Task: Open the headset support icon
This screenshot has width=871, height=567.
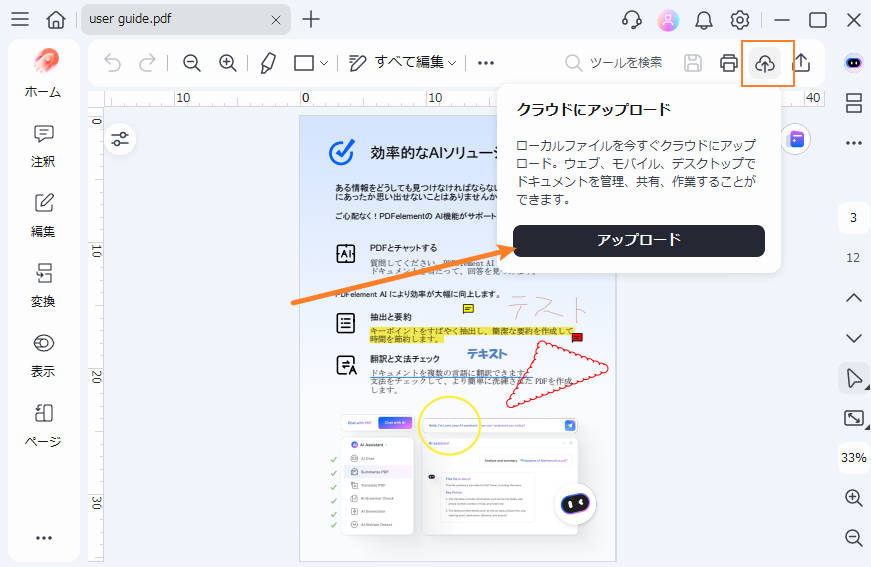Action: [632, 20]
